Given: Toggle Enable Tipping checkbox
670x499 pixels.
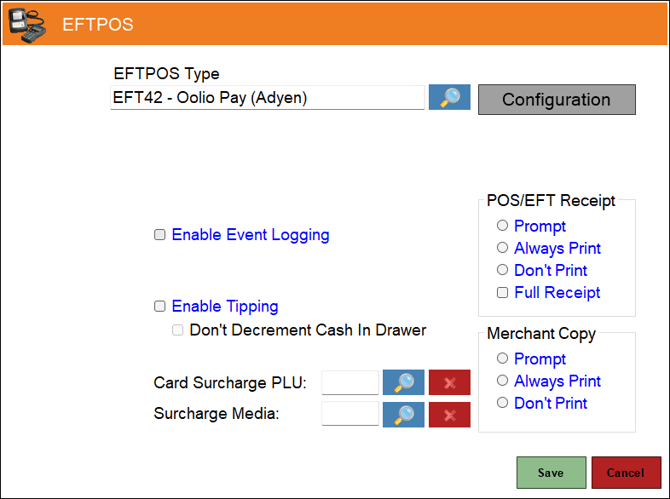Looking at the screenshot, I should 160,306.
